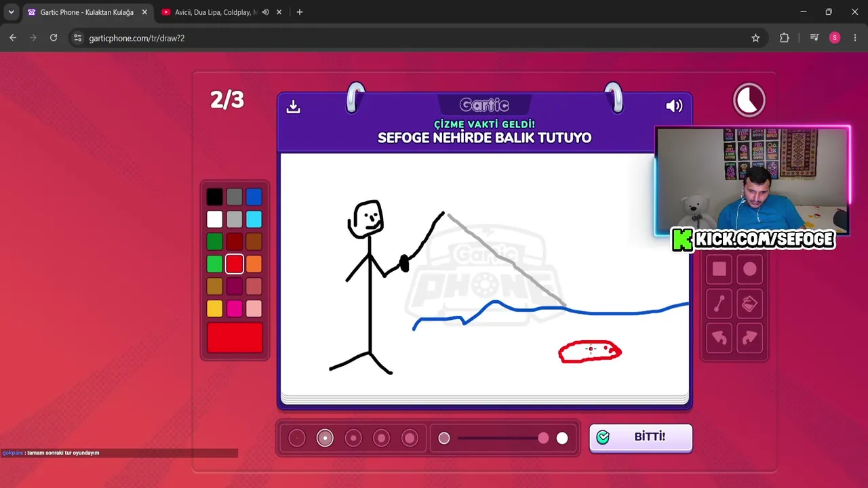Open the Chrome profile avatar
Image resolution: width=868 pixels, height=488 pixels.
(x=835, y=38)
